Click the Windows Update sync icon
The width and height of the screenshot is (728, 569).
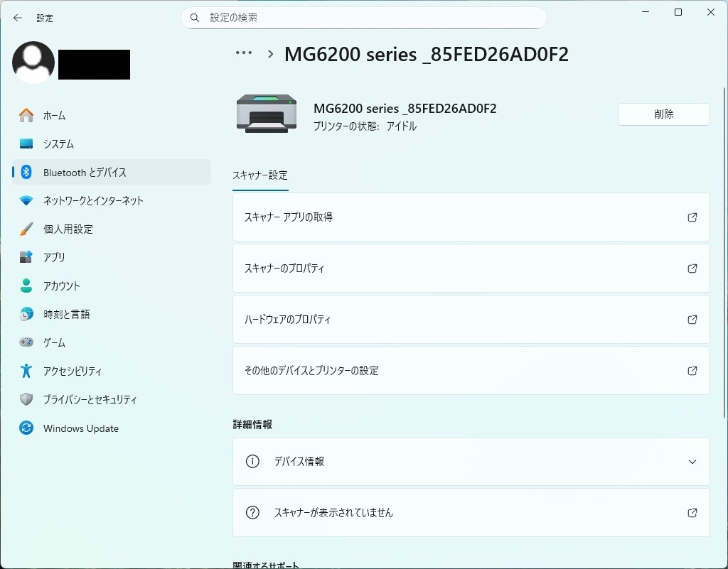click(26, 428)
